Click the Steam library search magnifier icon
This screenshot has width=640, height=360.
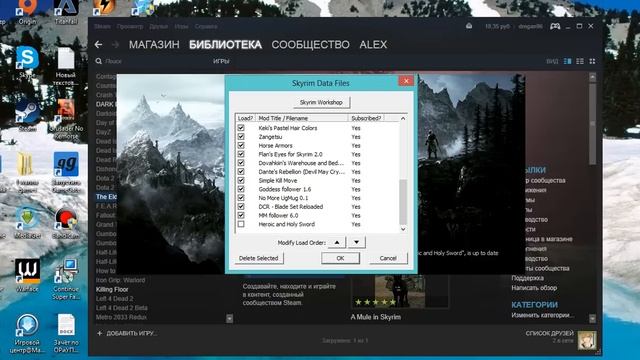coord(99,61)
